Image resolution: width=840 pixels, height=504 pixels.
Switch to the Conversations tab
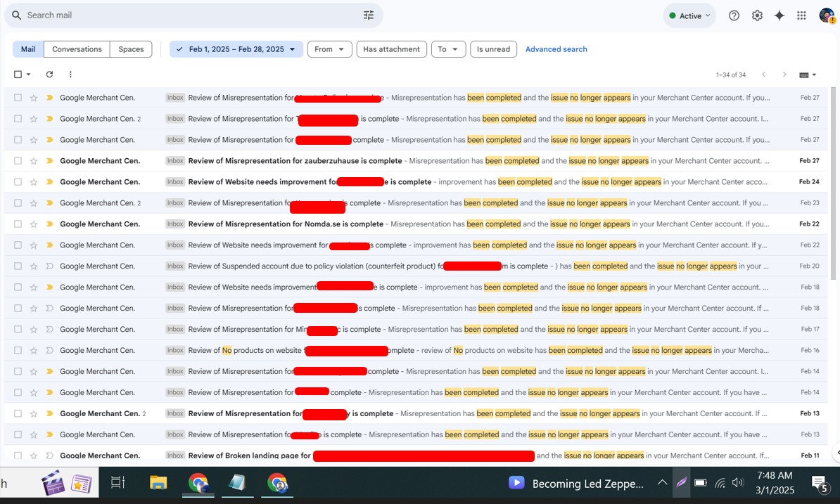click(77, 49)
